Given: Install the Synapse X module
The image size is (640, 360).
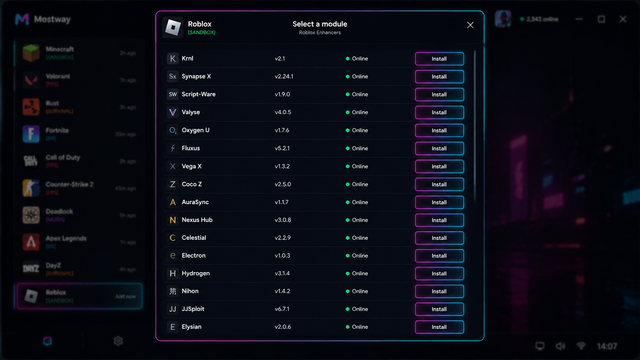Looking at the screenshot, I should [439, 76].
